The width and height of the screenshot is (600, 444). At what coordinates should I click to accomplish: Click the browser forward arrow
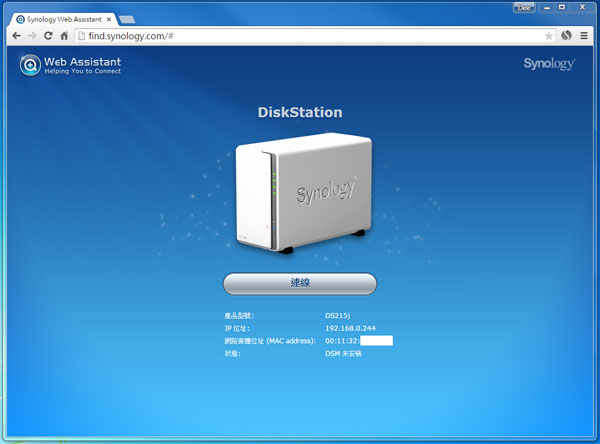[31, 35]
